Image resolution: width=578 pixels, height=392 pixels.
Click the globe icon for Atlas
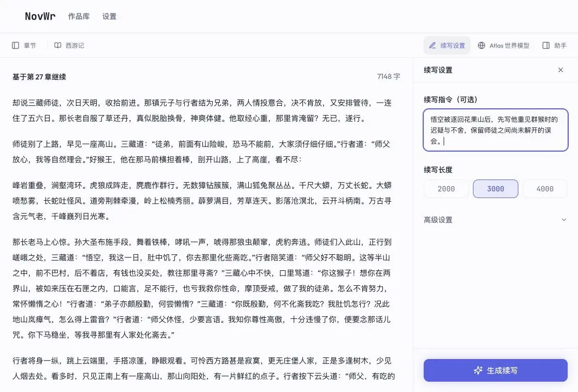(481, 45)
